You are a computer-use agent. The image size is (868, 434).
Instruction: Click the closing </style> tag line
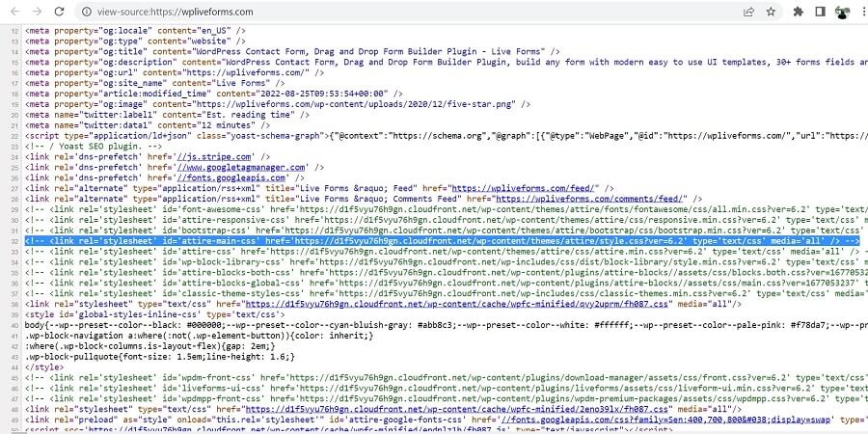point(44,367)
